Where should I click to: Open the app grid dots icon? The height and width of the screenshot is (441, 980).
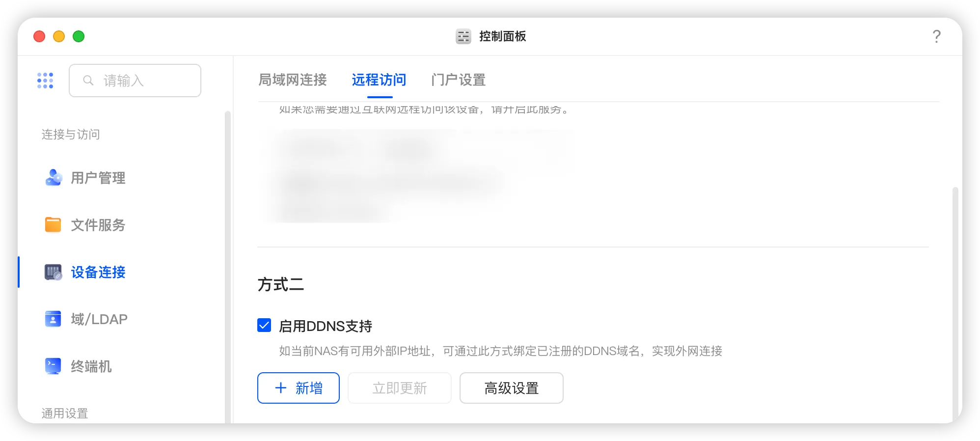[x=45, y=81]
